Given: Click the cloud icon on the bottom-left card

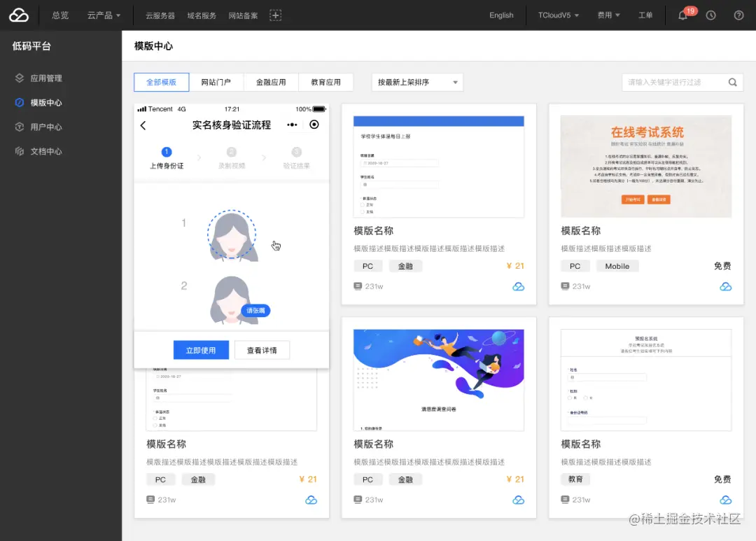Looking at the screenshot, I should point(311,500).
